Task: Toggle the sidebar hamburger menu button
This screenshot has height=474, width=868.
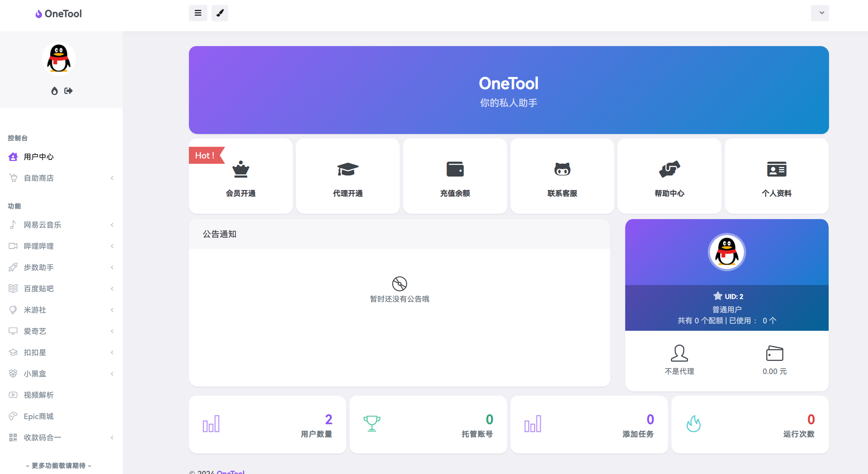Action: click(x=198, y=13)
